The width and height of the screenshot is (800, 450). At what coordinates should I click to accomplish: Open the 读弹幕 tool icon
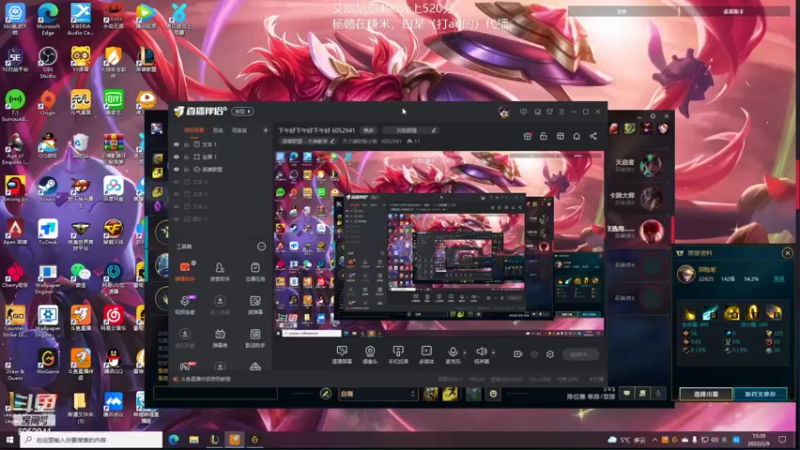[x=255, y=304]
